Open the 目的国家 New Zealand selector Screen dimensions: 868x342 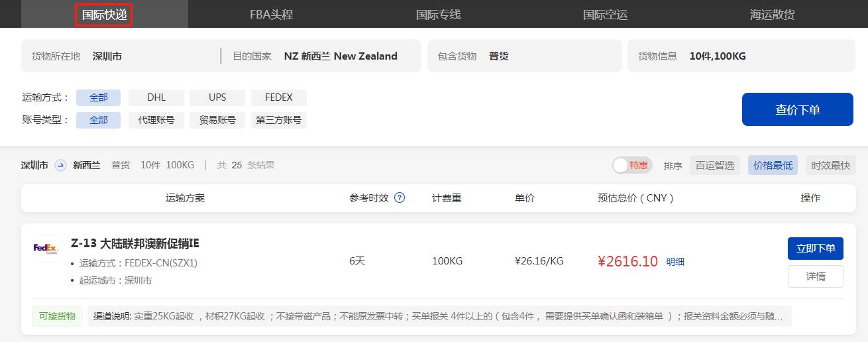tap(321, 56)
